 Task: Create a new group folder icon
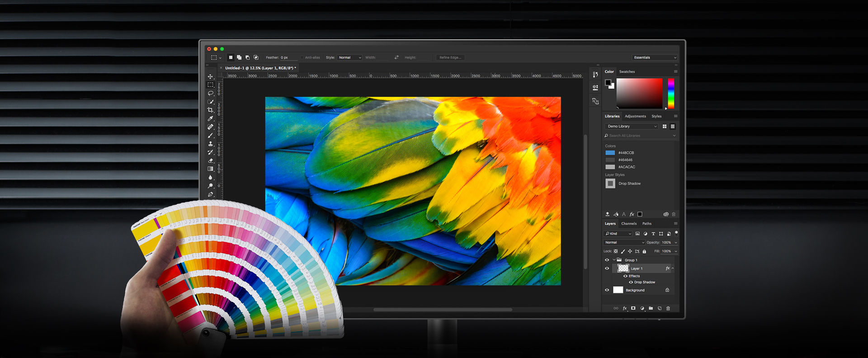tap(651, 308)
